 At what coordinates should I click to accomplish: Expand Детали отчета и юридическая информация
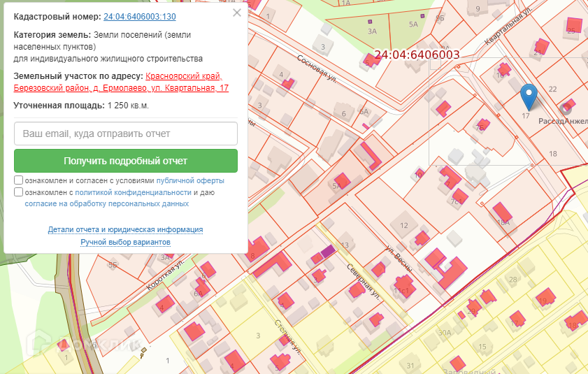click(x=125, y=229)
